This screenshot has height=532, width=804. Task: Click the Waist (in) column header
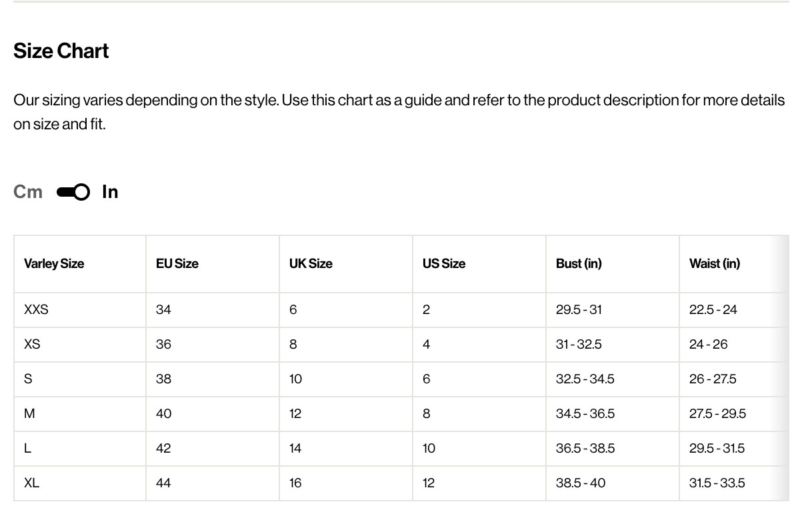point(715,263)
